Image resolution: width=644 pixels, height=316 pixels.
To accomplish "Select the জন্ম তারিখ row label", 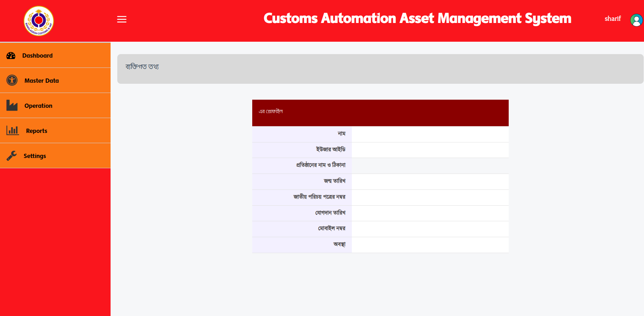I will click(334, 181).
